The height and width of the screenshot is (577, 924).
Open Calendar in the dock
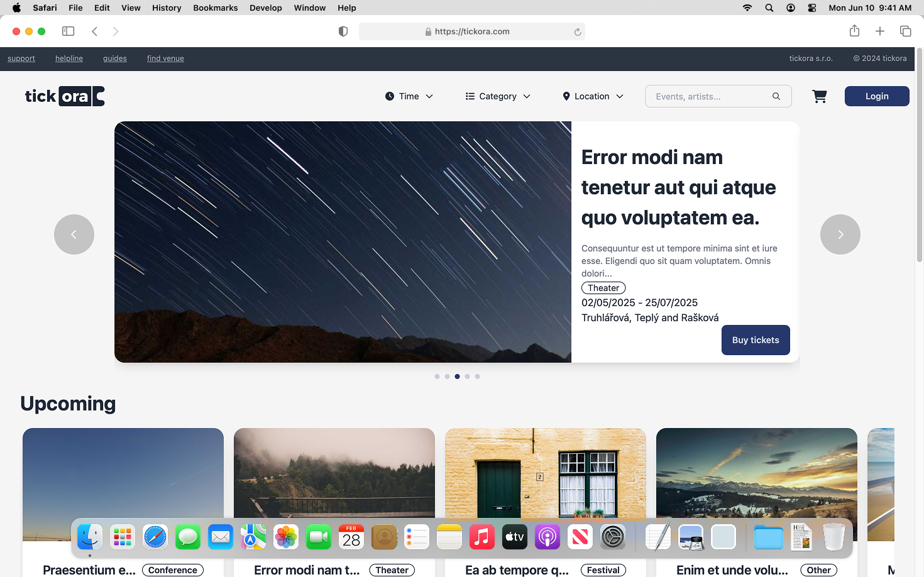pos(351,537)
